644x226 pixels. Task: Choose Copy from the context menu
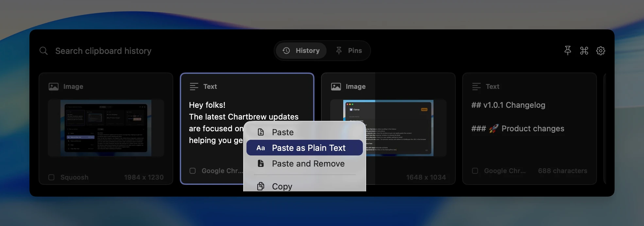[x=305, y=186]
